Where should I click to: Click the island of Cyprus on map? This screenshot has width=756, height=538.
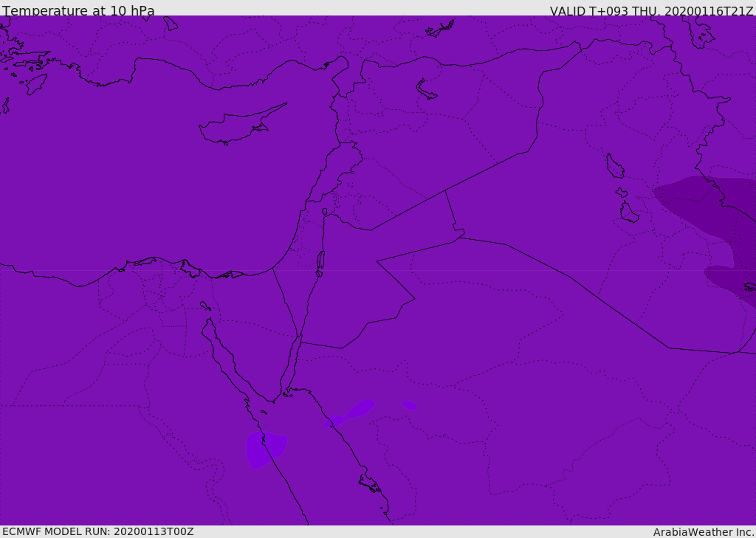click(241, 125)
